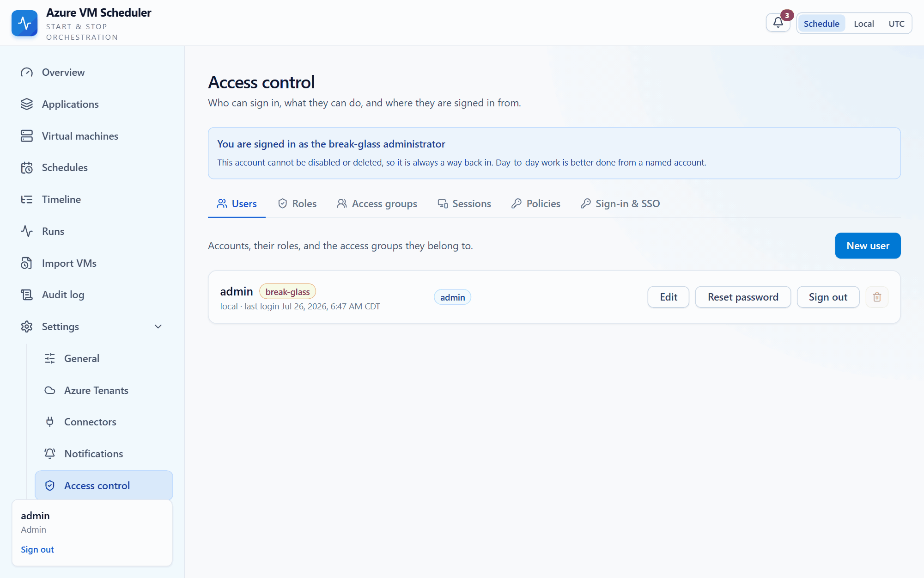Sign out the admin user's sessions

[x=828, y=297]
